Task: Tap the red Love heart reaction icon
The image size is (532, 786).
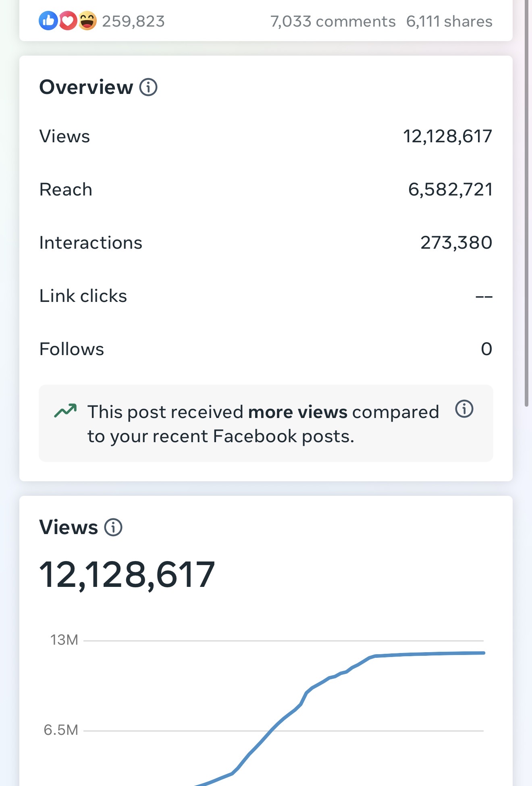Action: pos(68,21)
